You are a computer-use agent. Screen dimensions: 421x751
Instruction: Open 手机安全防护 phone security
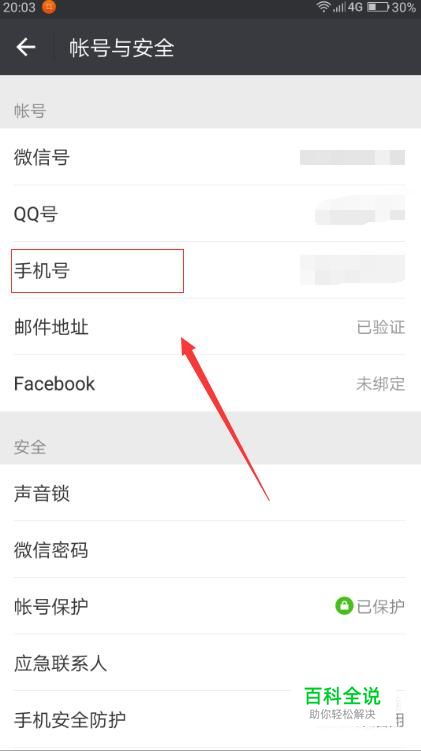(210, 719)
